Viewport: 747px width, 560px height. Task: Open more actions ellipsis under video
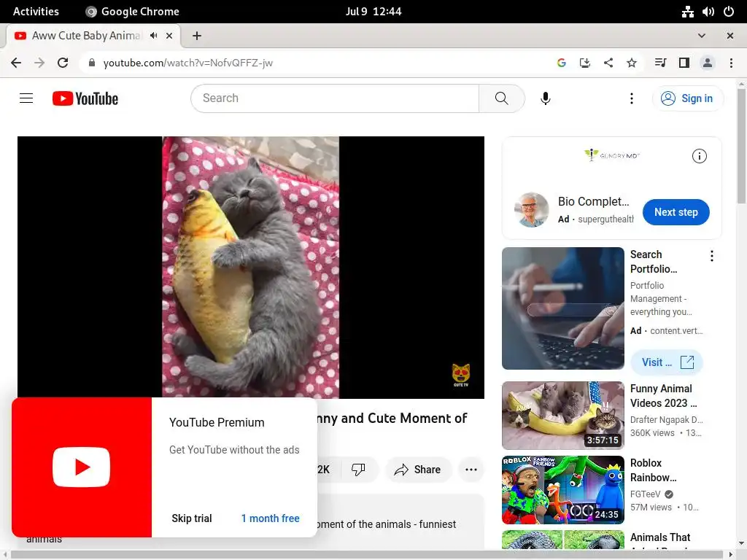[x=471, y=470]
